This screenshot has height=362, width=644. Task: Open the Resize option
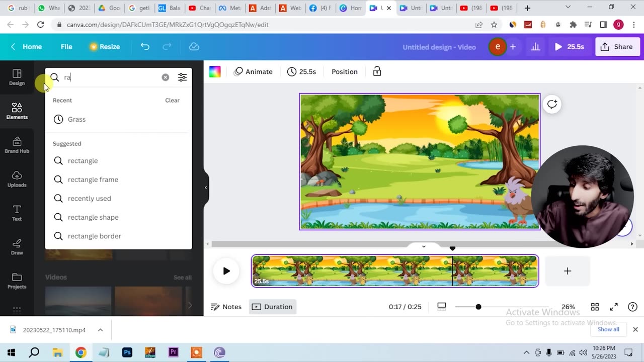coord(105,47)
